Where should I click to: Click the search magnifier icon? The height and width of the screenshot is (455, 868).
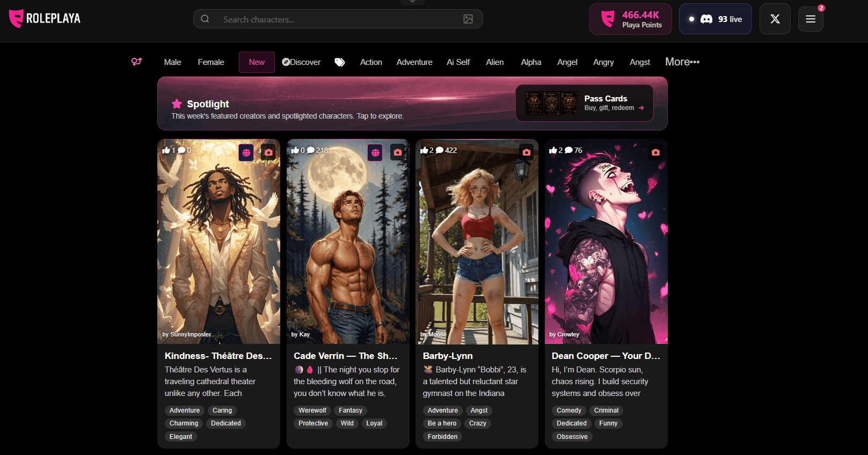[205, 19]
